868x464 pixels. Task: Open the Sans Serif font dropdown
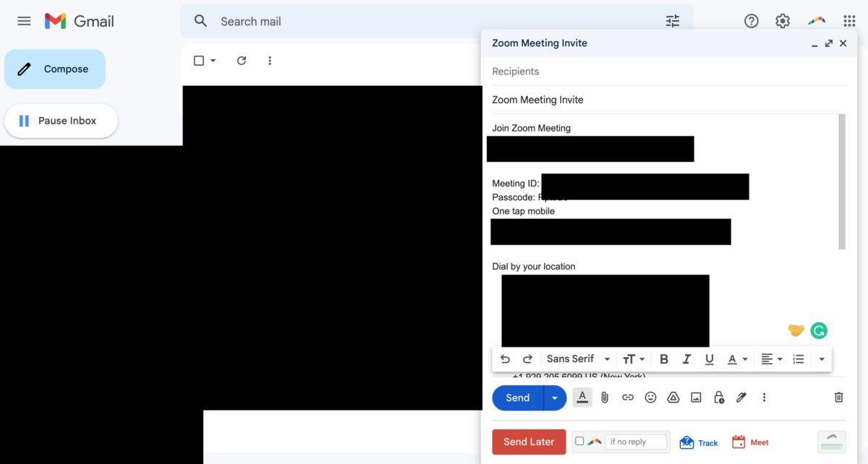click(578, 359)
